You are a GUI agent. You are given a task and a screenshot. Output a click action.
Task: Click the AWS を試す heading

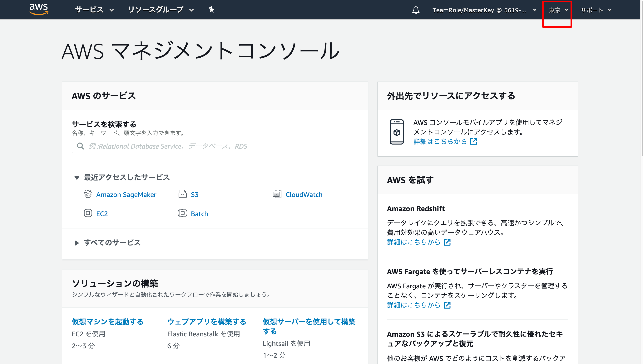pos(410,180)
